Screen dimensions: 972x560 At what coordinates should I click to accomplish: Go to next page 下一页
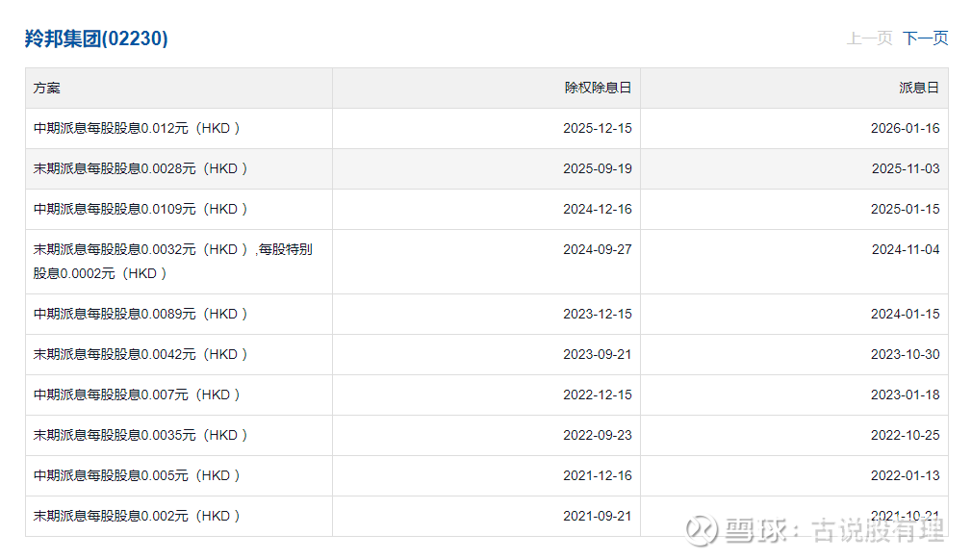point(925,38)
